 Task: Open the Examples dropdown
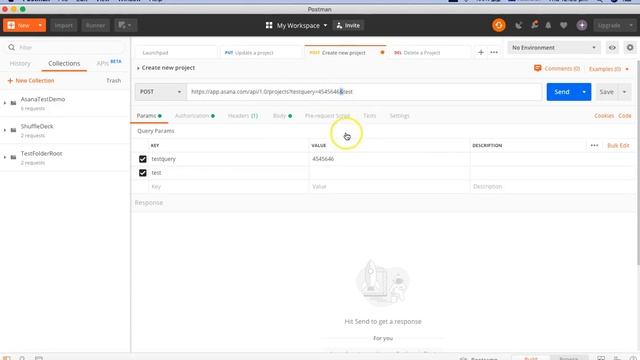pyautogui.click(x=609, y=69)
